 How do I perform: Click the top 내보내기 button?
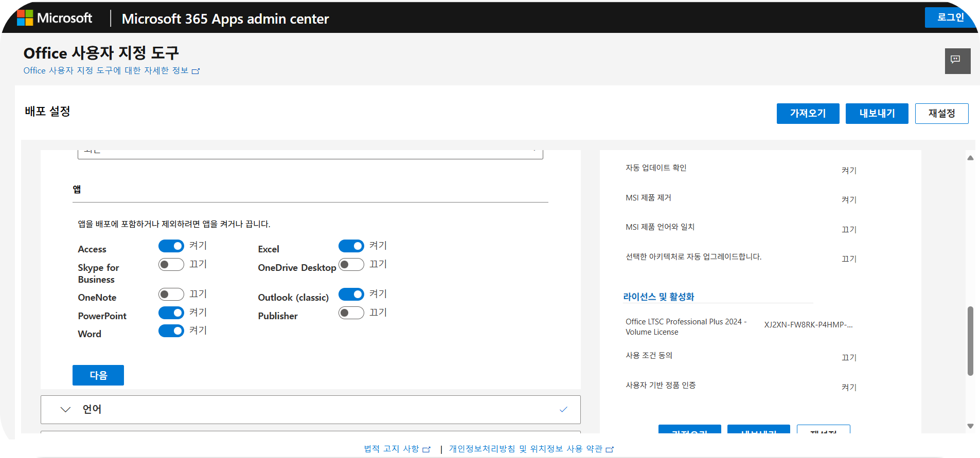[877, 114]
